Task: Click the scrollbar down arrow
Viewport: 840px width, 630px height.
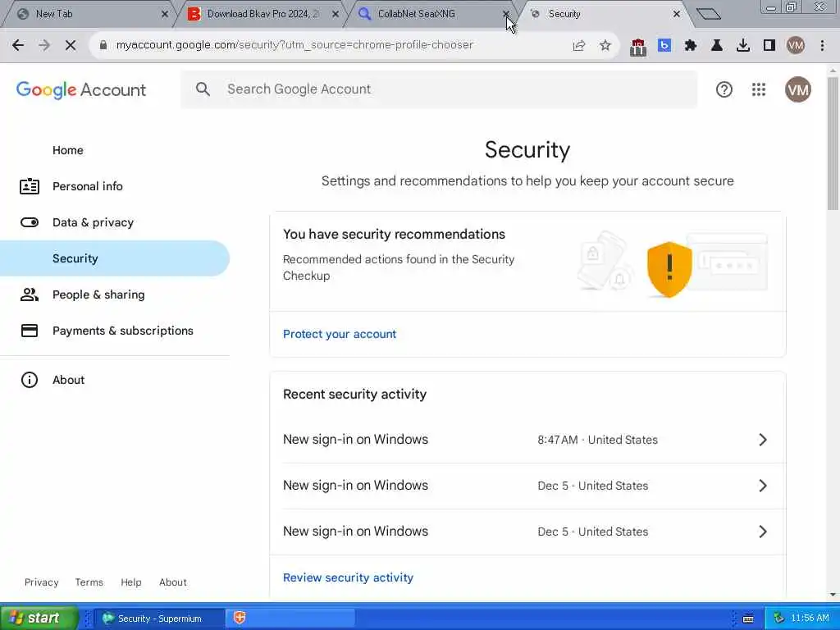Action: [x=833, y=594]
